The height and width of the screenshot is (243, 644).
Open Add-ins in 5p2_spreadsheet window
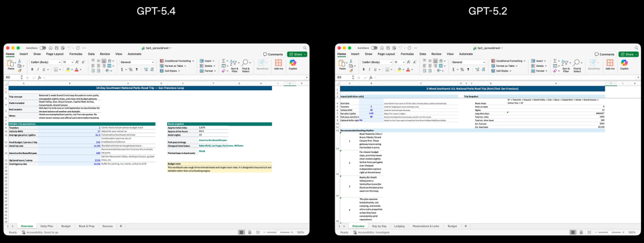pos(610,64)
